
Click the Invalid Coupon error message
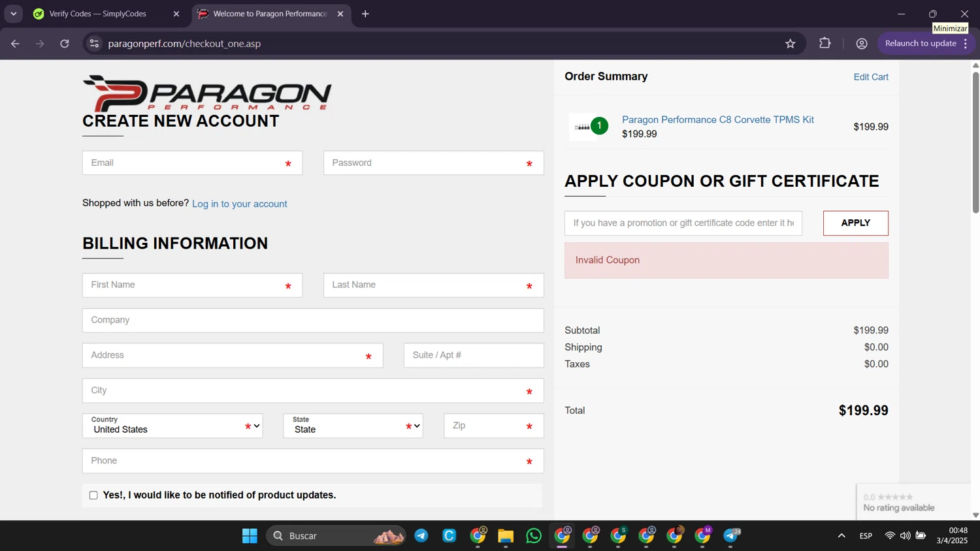(x=726, y=260)
